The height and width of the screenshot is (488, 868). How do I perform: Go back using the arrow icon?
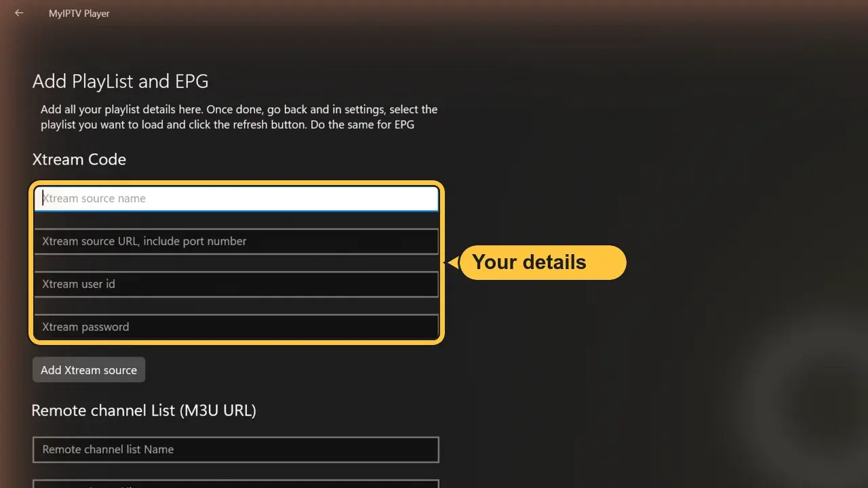[19, 13]
